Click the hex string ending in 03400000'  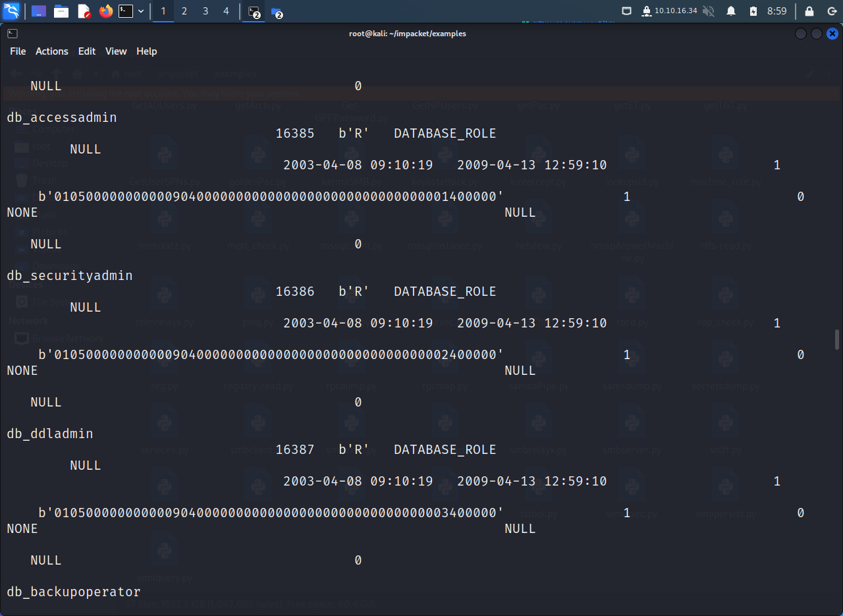click(x=271, y=513)
